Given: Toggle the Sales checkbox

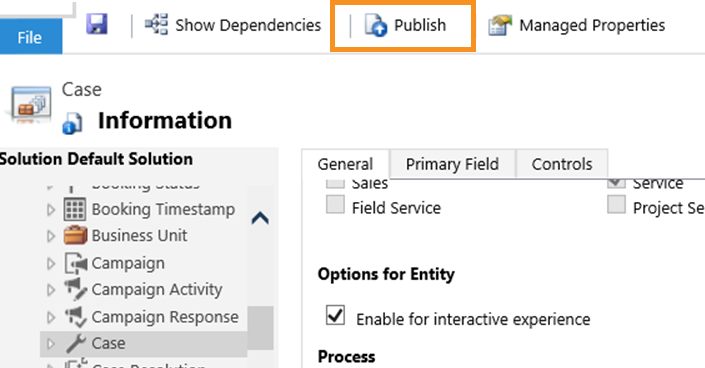Looking at the screenshot, I should click(335, 183).
